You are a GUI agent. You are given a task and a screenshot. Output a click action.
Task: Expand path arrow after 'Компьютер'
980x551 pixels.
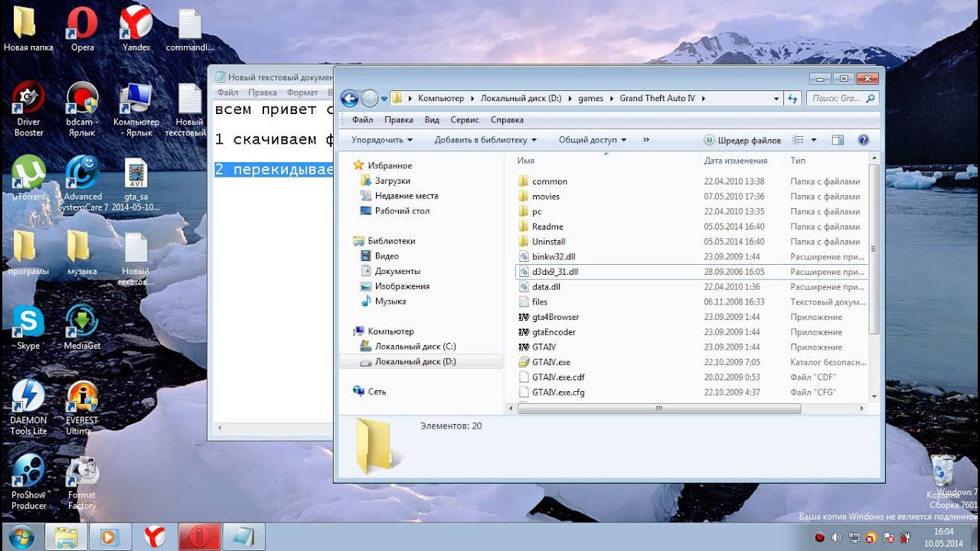tap(472, 98)
